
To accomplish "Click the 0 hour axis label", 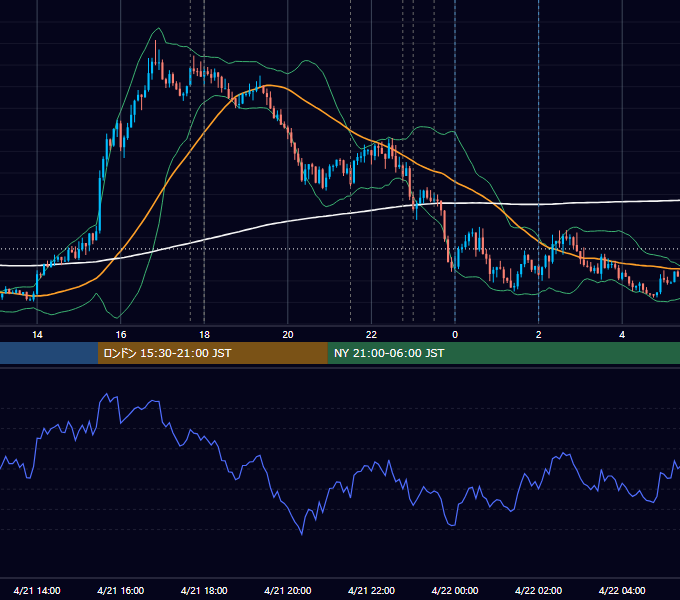I will (455, 335).
